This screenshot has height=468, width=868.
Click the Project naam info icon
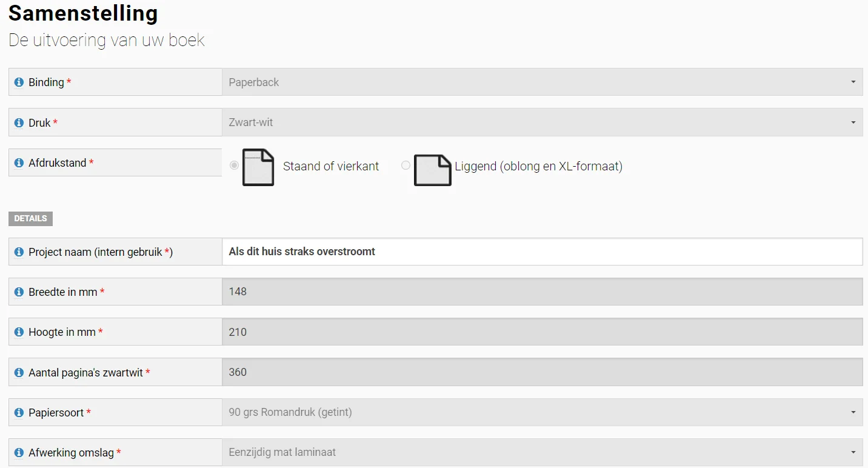[x=19, y=252]
